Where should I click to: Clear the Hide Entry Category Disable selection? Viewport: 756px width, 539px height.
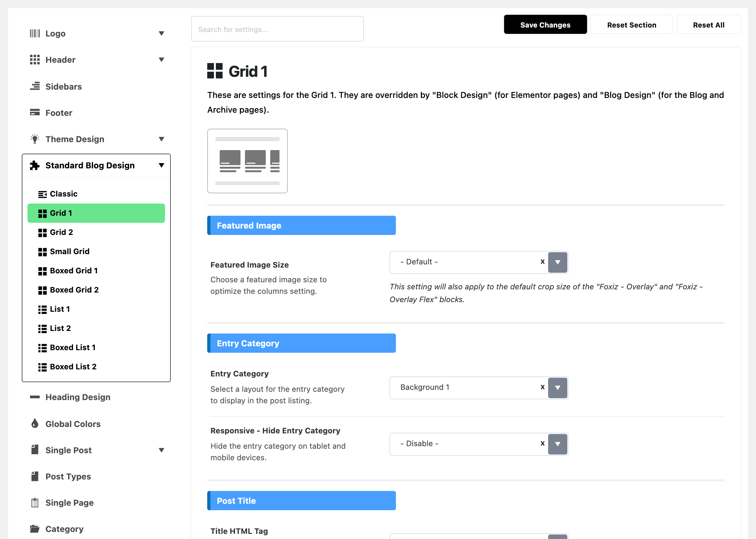pyautogui.click(x=542, y=443)
